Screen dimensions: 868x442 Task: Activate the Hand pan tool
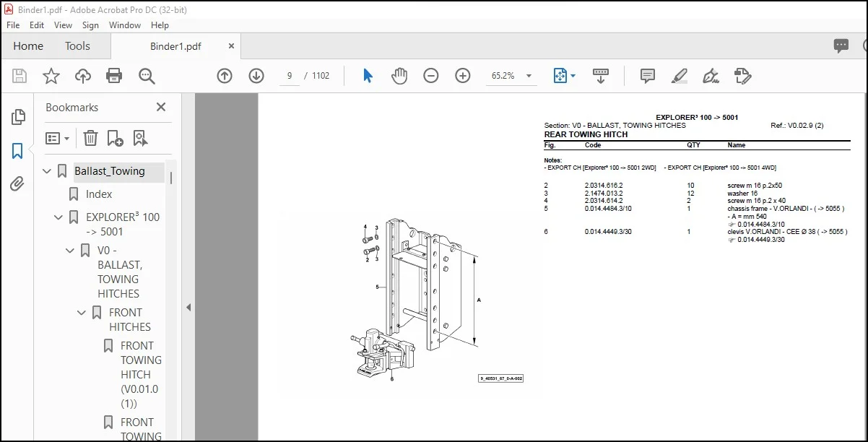pos(399,76)
